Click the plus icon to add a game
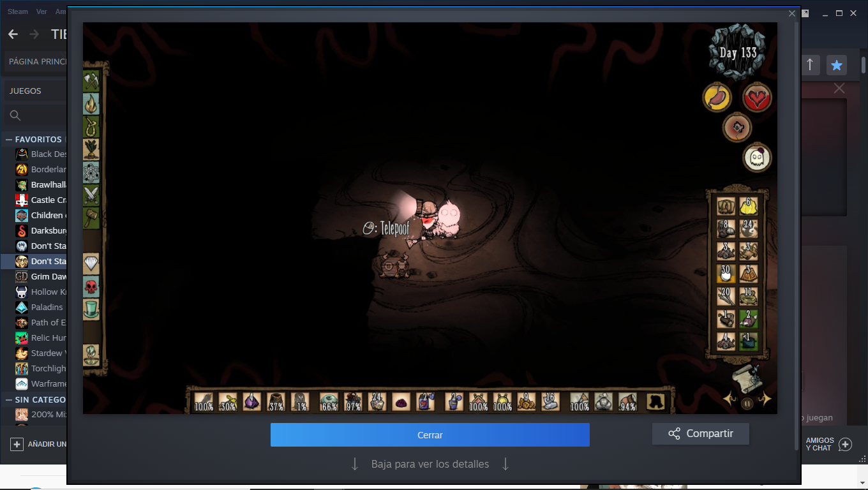 coord(17,444)
